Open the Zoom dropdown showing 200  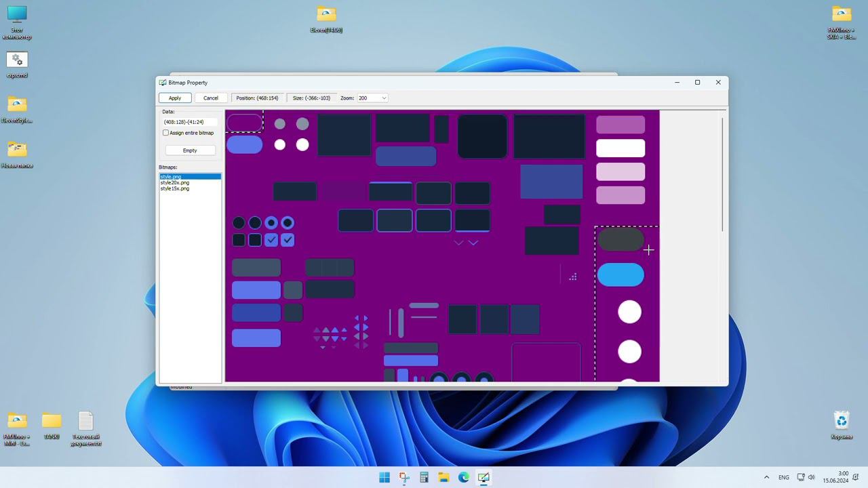372,98
